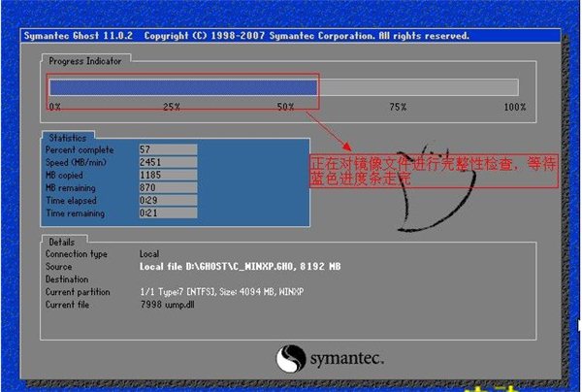Image resolution: width=582 pixels, height=392 pixels.
Task: Click the Current partition label
Action: click(78, 292)
